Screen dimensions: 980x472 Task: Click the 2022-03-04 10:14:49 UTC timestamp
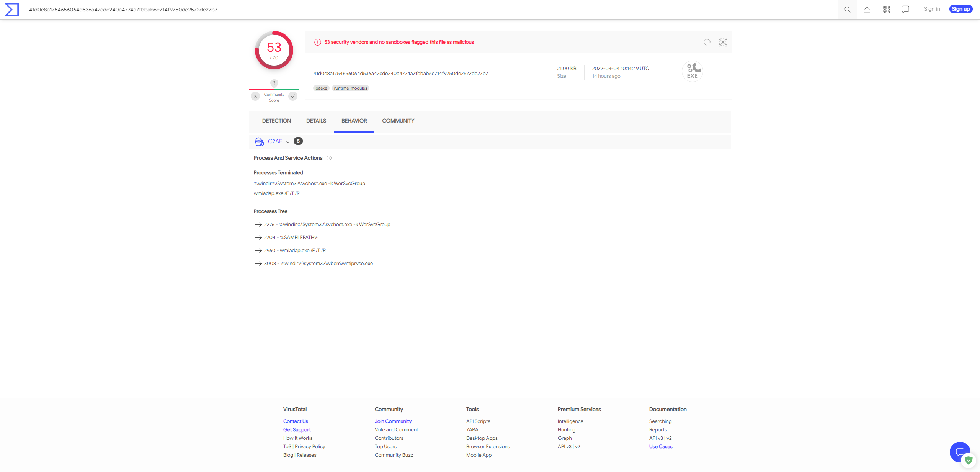(621, 69)
